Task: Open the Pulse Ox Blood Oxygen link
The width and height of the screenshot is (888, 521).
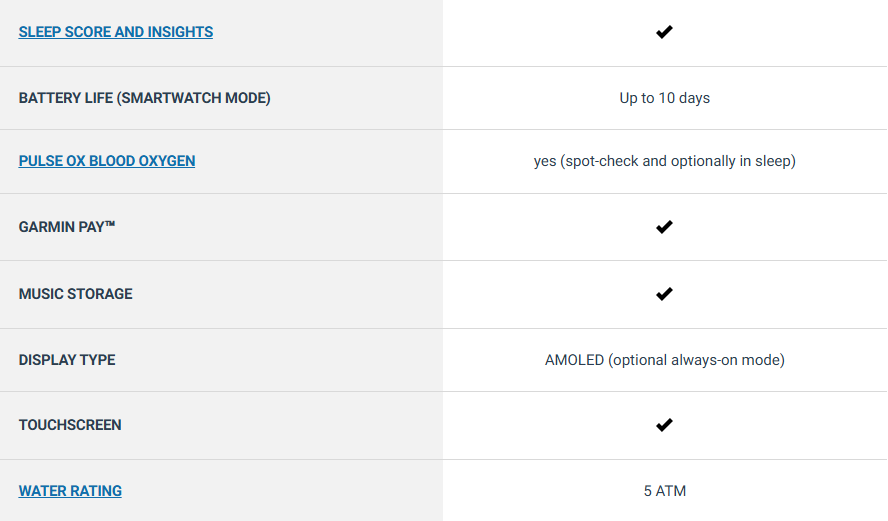Action: (x=106, y=161)
